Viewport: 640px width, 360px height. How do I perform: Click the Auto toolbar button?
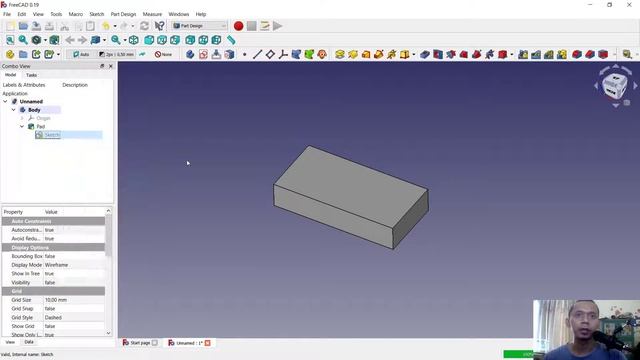pos(81,54)
